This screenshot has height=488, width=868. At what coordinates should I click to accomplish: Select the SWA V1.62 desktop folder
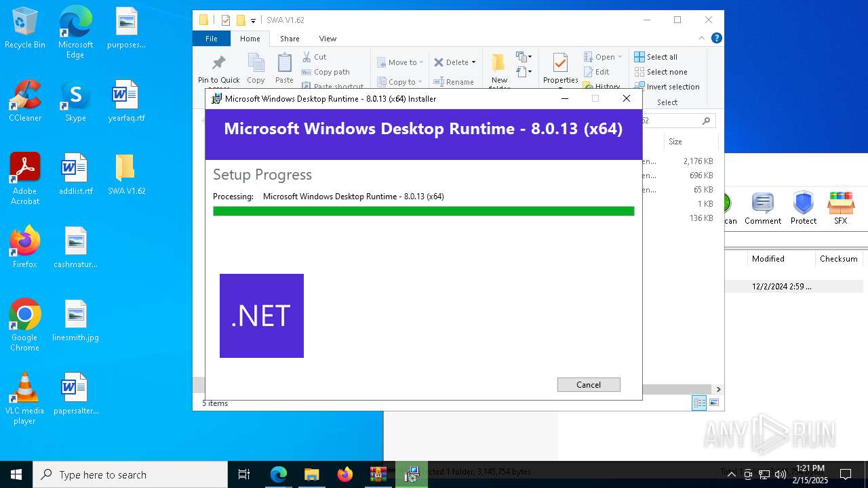127,174
